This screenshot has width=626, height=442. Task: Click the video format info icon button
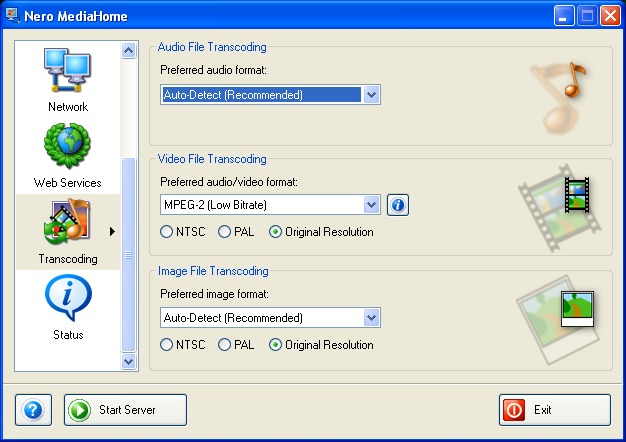(x=398, y=205)
